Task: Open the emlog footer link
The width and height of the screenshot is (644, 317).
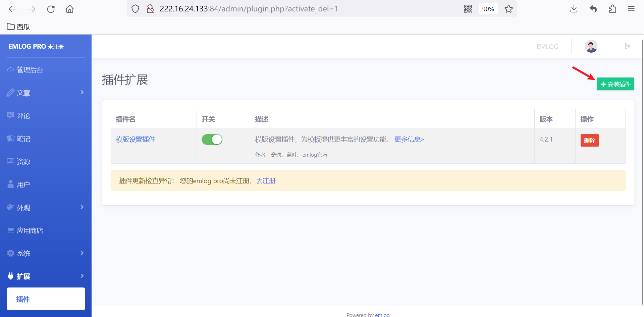Action: click(382, 315)
